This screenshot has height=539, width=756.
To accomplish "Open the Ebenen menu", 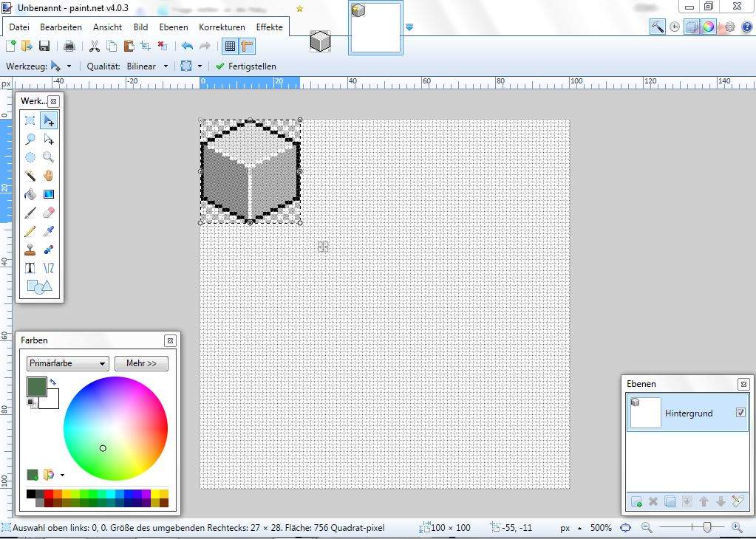I will click(x=174, y=27).
